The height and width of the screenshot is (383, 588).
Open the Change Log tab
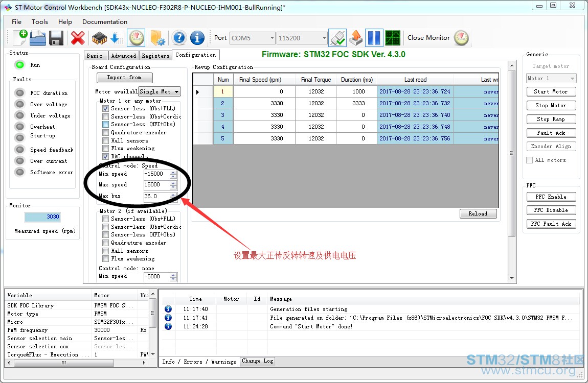coord(258,361)
